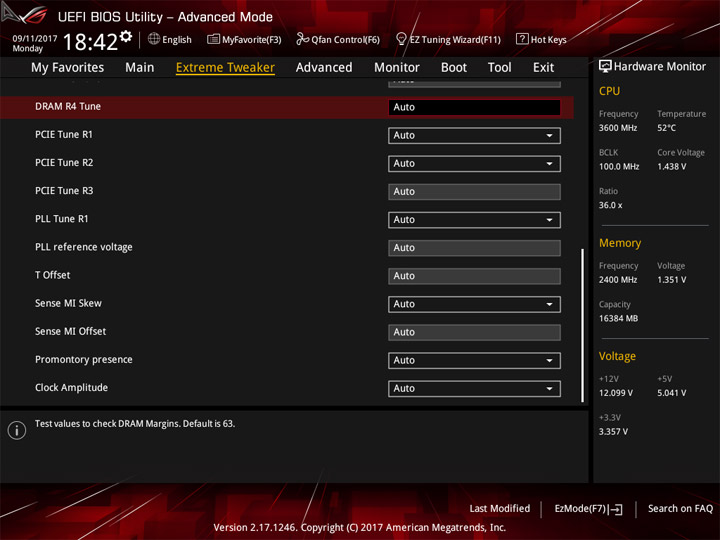Screen dimensions: 720x540
Task: Switch to EzMode(F7) label
Action: point(580,509)
